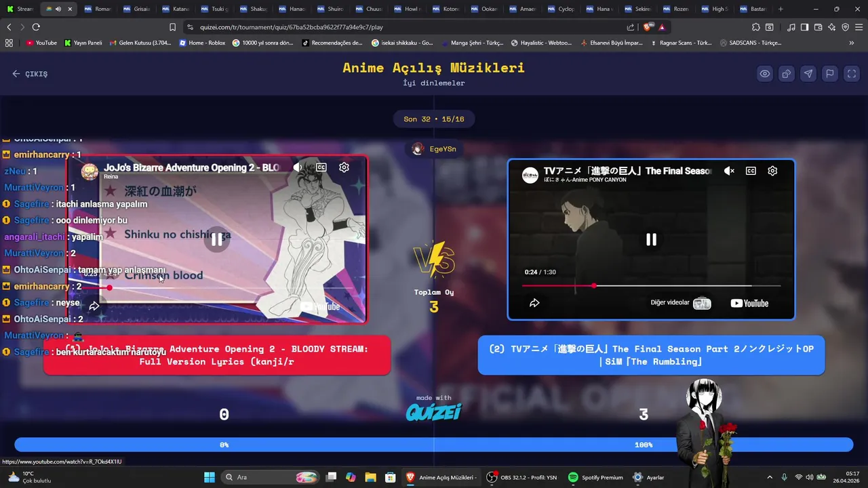
Task: Click the address bar URL
Action: coord(292,27)
